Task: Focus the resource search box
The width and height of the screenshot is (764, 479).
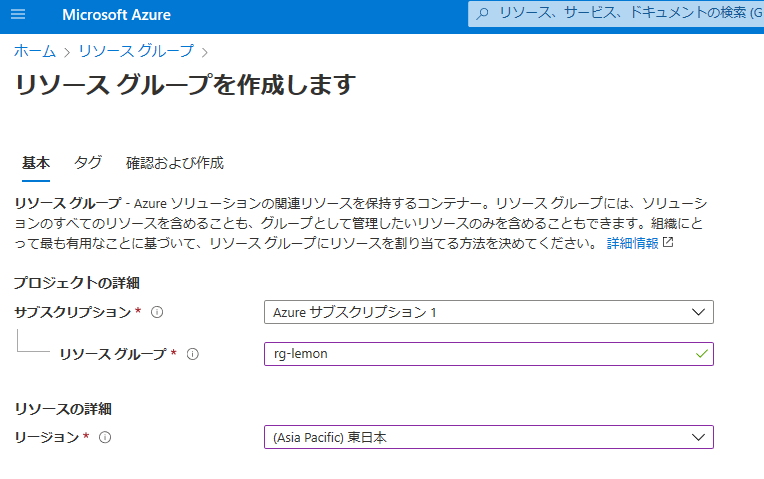Action: click(x=616, y=14)
